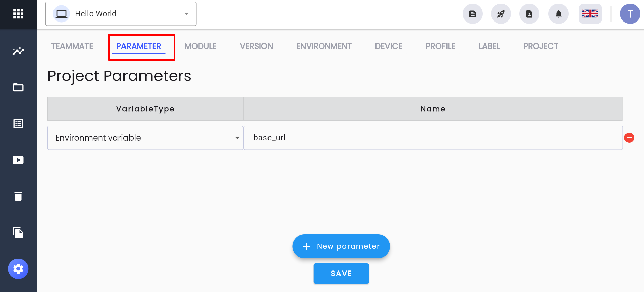
Task: Open the Hello World project dropdown
Action: 121,14
